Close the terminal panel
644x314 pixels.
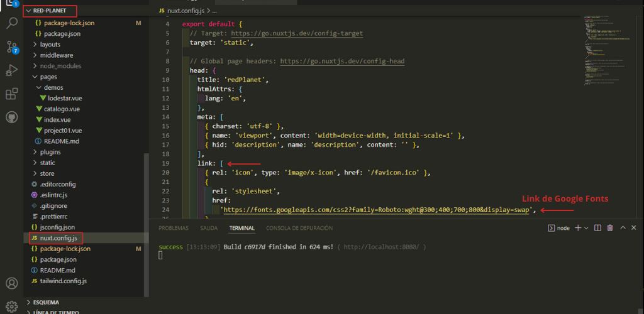[634, 228]
